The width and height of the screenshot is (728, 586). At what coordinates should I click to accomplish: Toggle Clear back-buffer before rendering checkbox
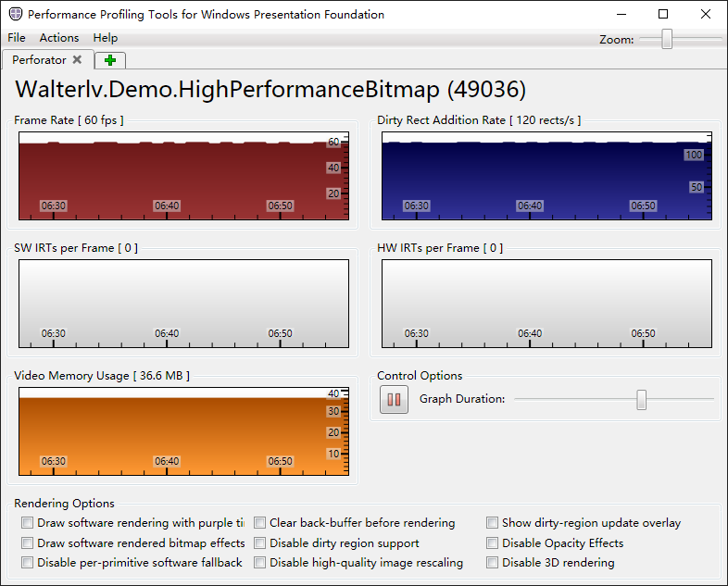(x=260, y=523)
